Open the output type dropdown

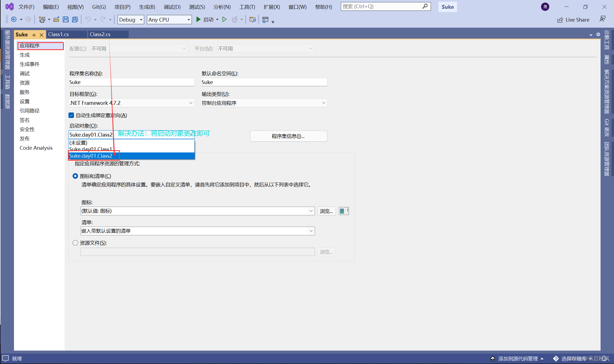coord(264,103)
